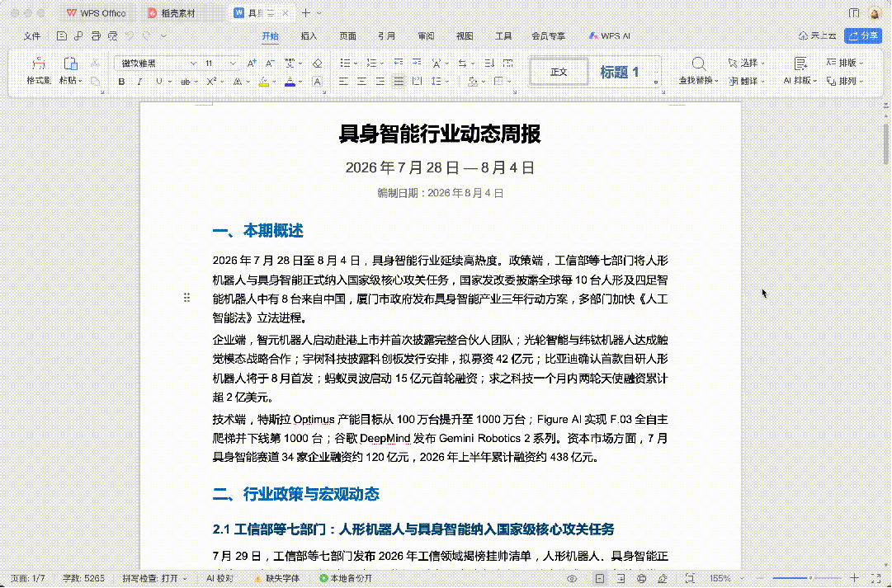Increase font size with A+ icon
Image resolution: width=892 pixels, height=588 pixels.
(x=252, y=64)
